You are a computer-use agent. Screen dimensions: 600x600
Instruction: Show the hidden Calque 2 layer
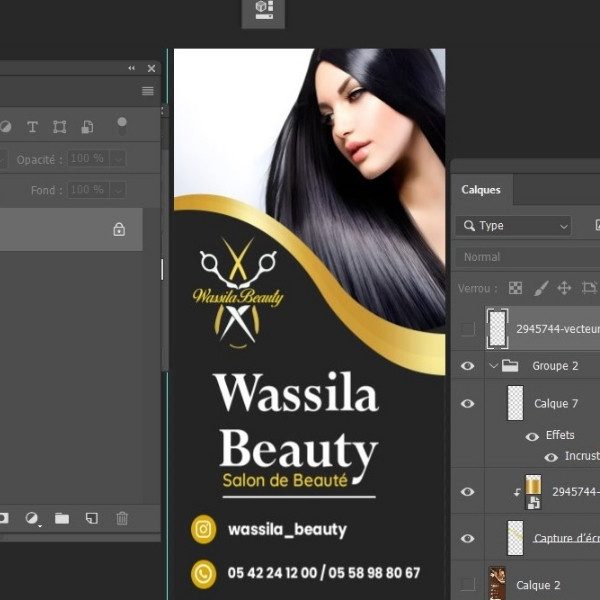tap(467, 584)
